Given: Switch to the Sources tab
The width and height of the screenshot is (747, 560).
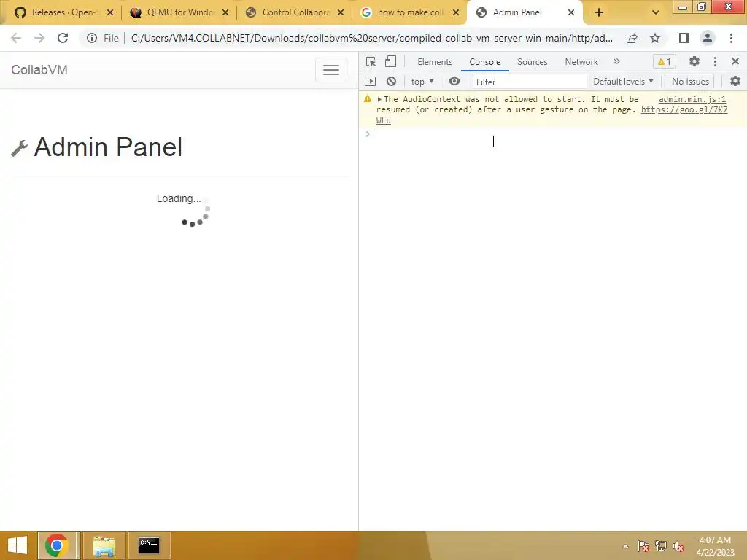Looking at the screenshot, I should click(x=532, y=62).
